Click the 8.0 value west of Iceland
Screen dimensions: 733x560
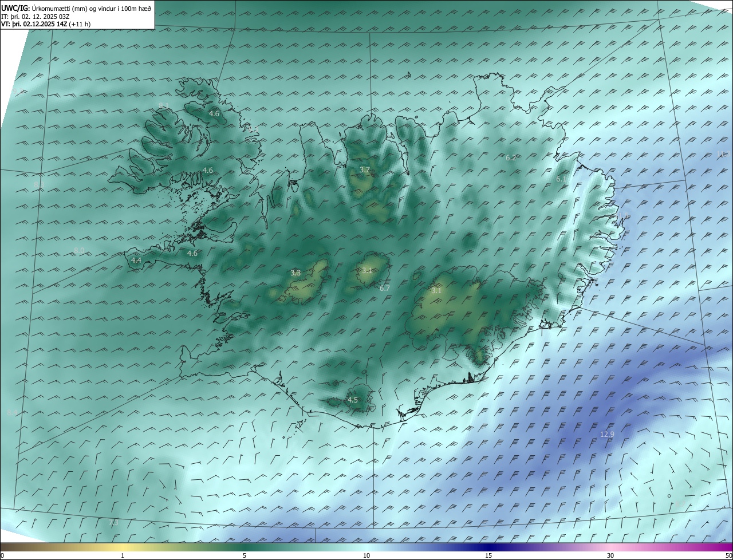(x=79, y=251)
